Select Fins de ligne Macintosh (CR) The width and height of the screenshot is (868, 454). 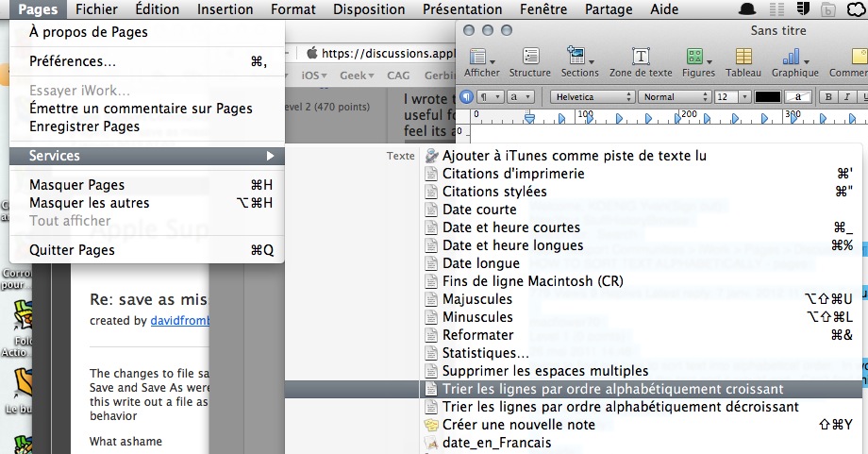[x=641, y=281]
